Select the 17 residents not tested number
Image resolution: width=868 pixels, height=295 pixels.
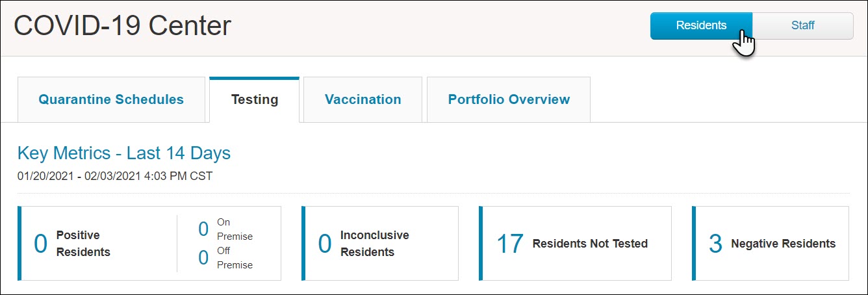510,244
